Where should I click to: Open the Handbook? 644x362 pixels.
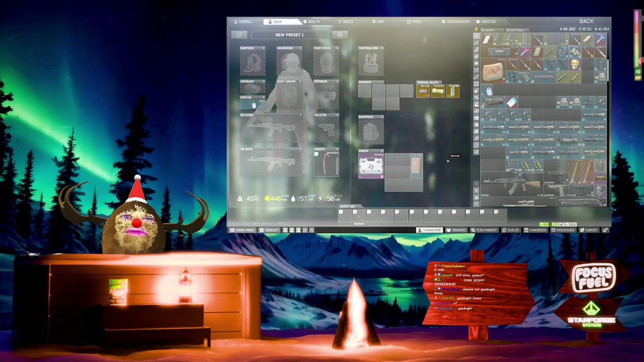535,230
